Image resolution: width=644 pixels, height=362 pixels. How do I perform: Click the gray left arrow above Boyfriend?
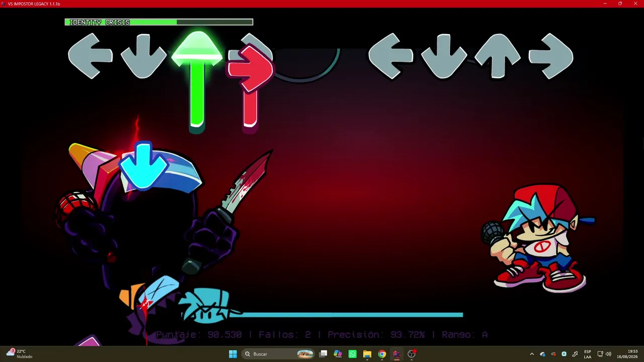pyautogui.click(x=391, y=56)
